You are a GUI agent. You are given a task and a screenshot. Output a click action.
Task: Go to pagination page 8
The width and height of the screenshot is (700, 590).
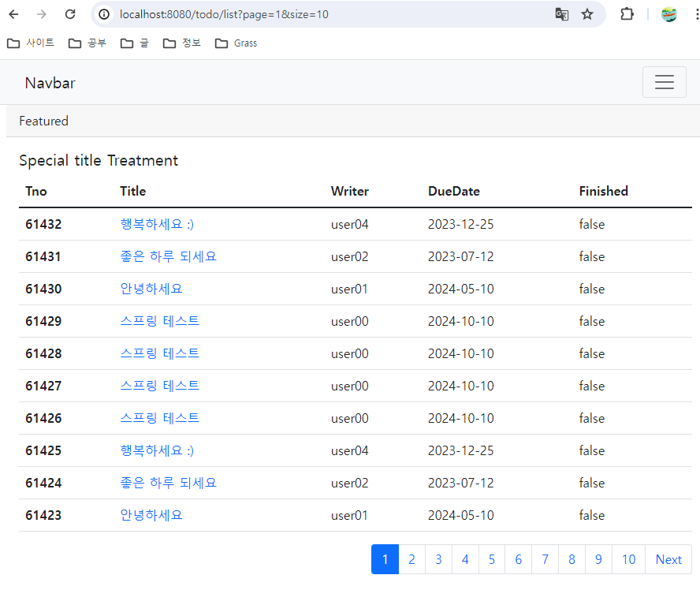572,559
